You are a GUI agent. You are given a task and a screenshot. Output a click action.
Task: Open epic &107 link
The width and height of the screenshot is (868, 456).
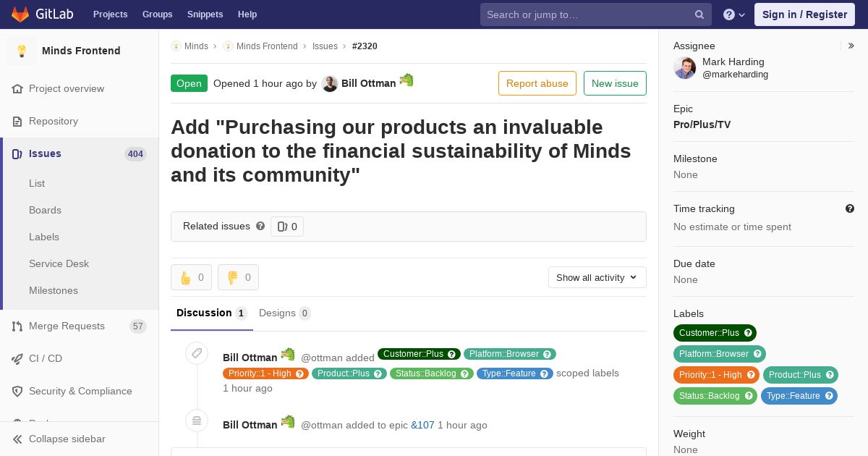422,425
